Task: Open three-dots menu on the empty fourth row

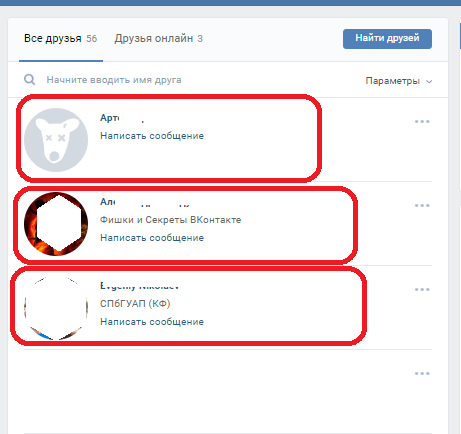Action: pos(422,373)
